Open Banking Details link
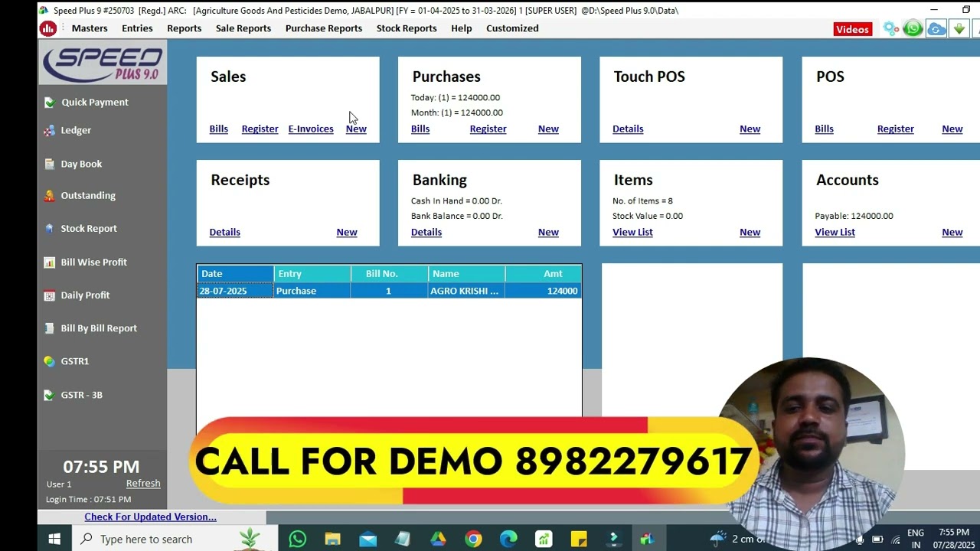 coord(426,232)
